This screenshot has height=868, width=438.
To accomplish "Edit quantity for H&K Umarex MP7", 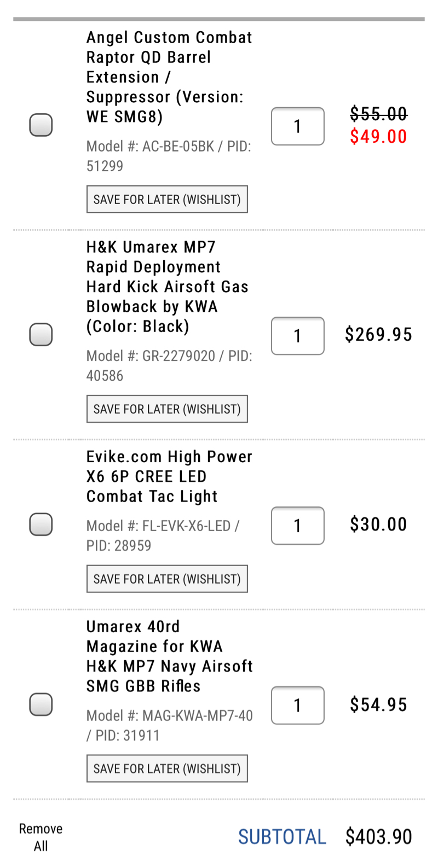I will (298, 336).
